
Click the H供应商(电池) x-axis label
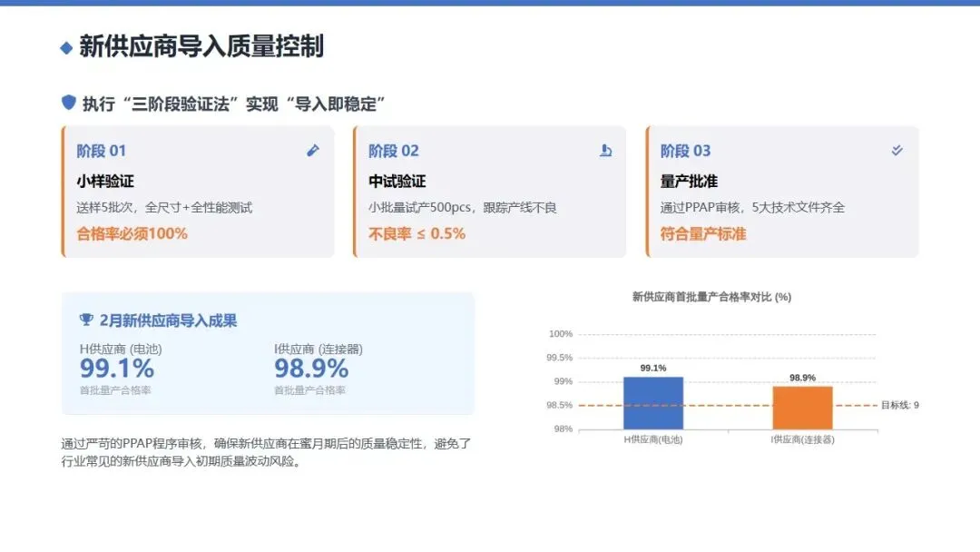653,439
